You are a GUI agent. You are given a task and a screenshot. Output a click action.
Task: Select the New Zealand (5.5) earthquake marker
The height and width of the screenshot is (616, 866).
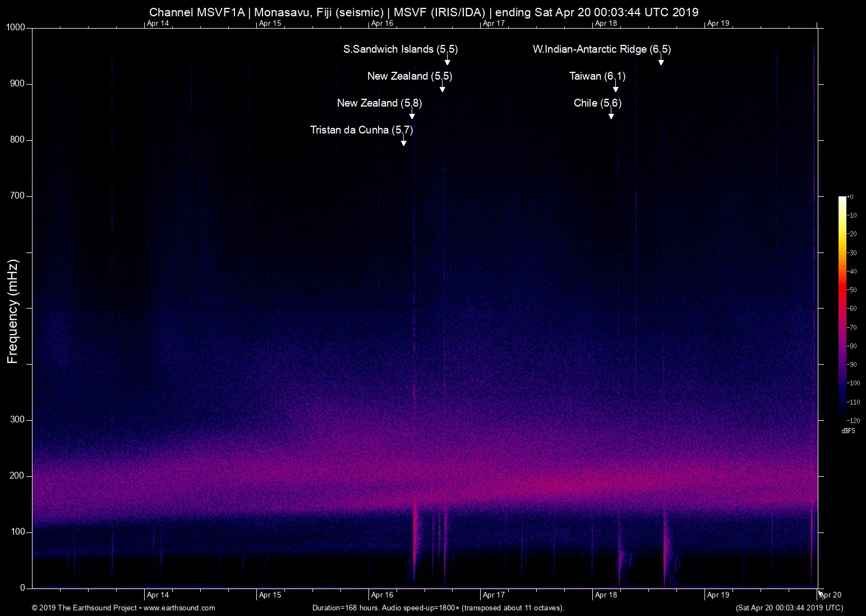(408, 76)
